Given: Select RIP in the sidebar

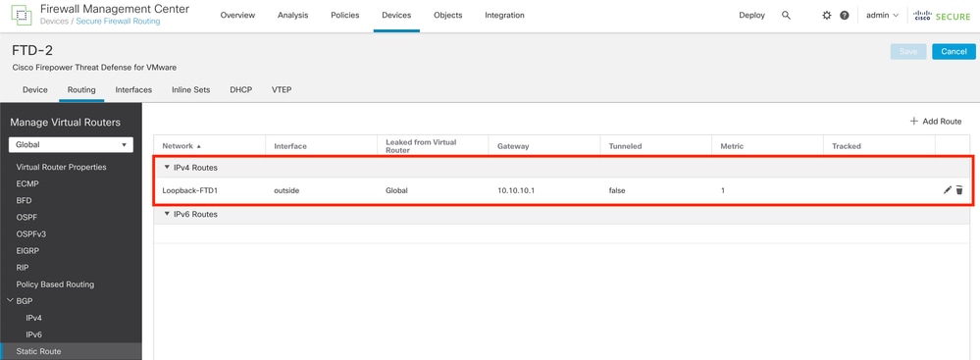Looking at the screenshot, I should click(23, 268).
